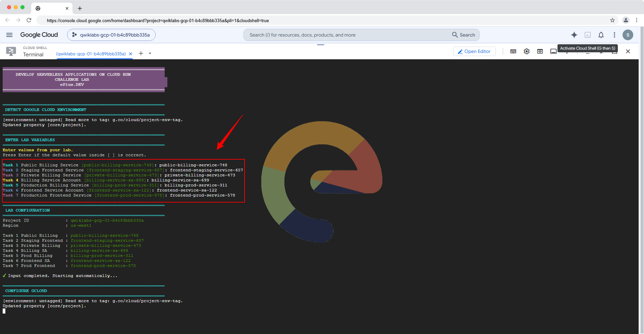
Task: Open Gemini AI assistant sparkle icon
Action: (574, 35)
